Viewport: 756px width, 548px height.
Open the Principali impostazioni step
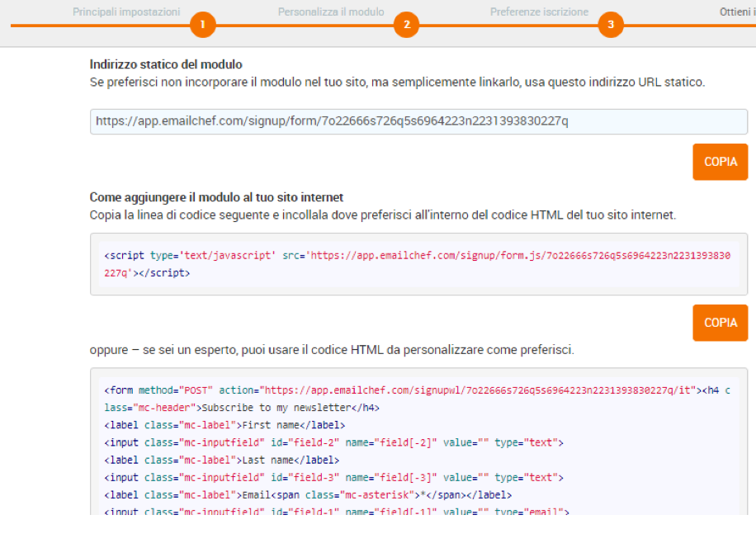point(126,12)
